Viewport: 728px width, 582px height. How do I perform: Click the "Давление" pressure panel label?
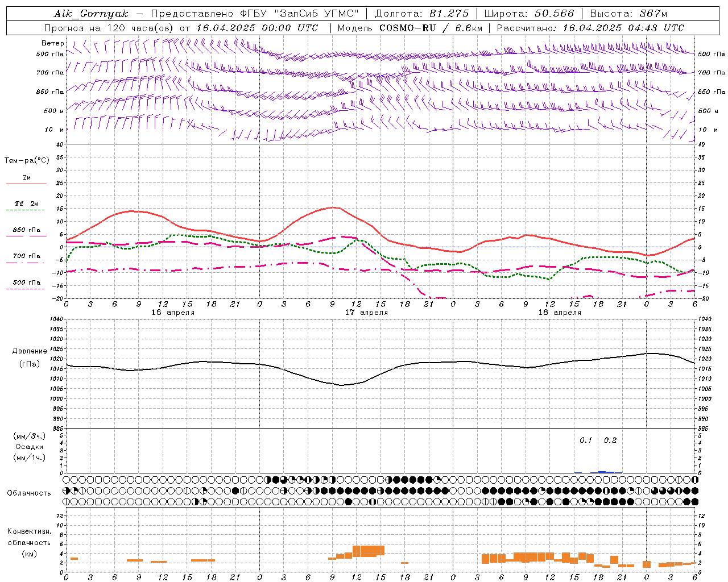[29, 351]
